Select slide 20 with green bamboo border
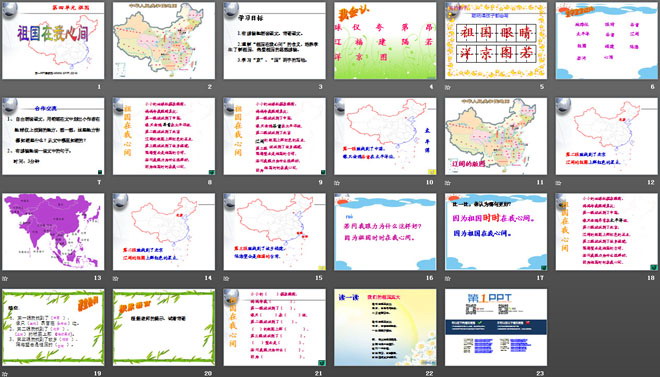 164,327
